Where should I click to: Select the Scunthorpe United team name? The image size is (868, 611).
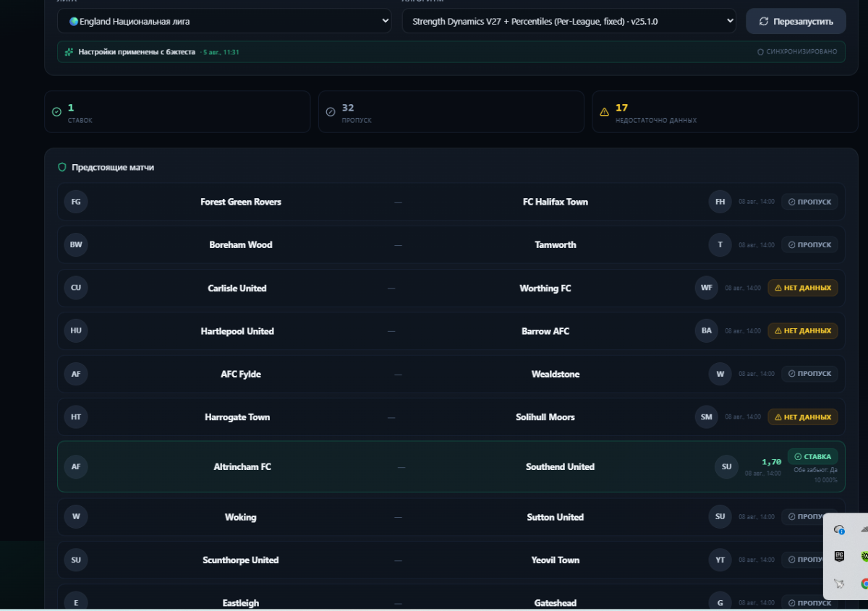pos(241,560)
